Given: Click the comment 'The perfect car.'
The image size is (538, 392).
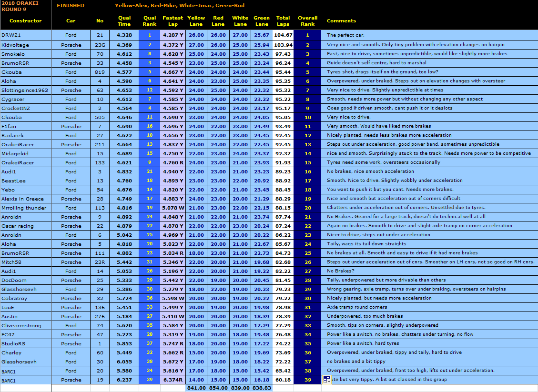Looking at the screenshot, I should point(345,35).
